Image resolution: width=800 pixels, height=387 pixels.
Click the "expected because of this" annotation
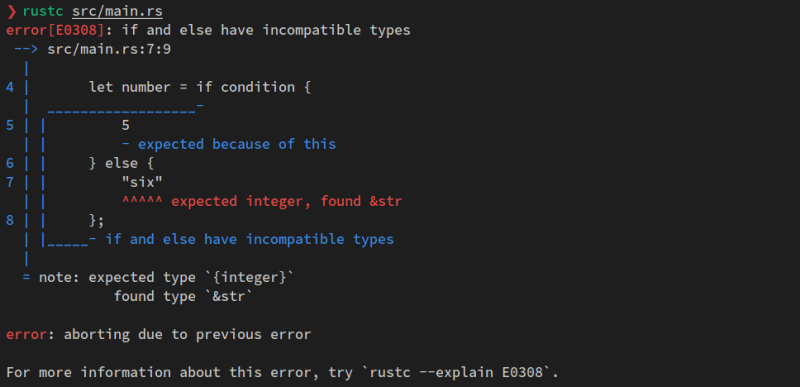237,145
